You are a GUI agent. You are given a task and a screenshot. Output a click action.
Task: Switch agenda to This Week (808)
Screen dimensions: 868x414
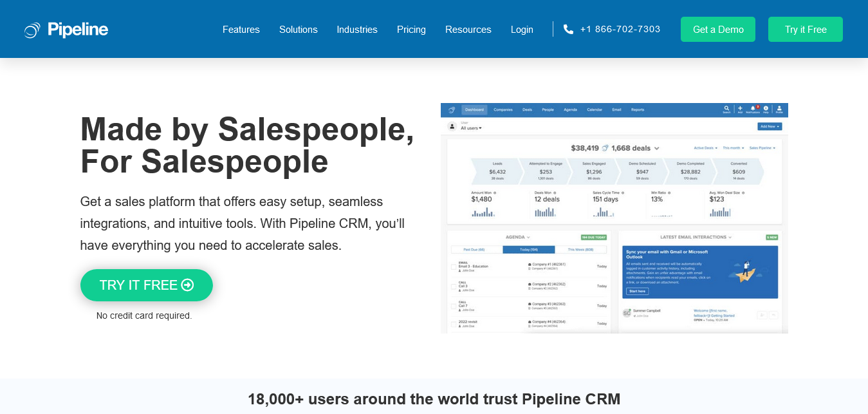tap(581, 249)
